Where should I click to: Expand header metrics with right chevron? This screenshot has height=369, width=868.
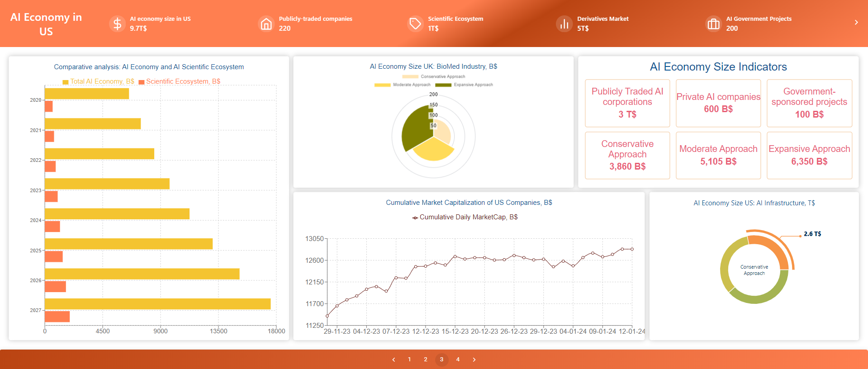point(856,22)
